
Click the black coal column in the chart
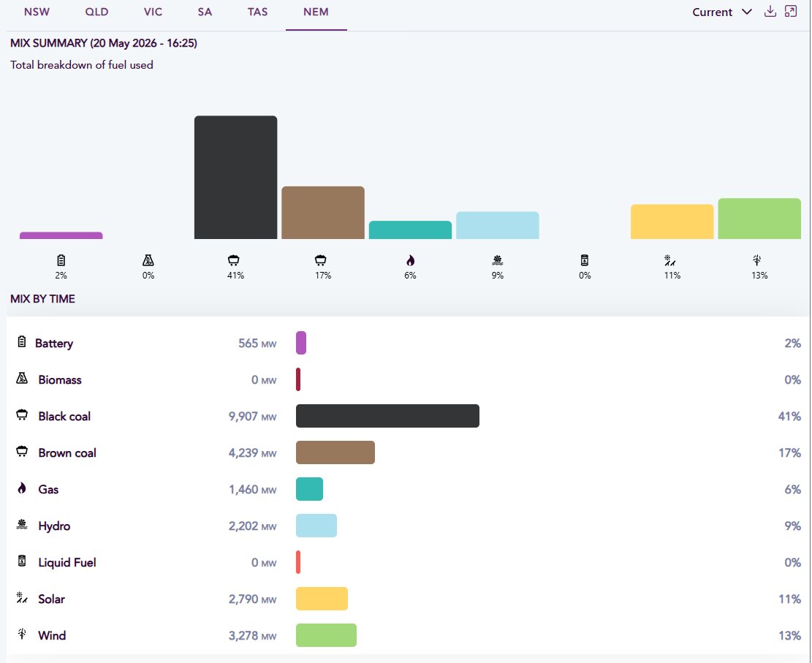coord(235,177)
